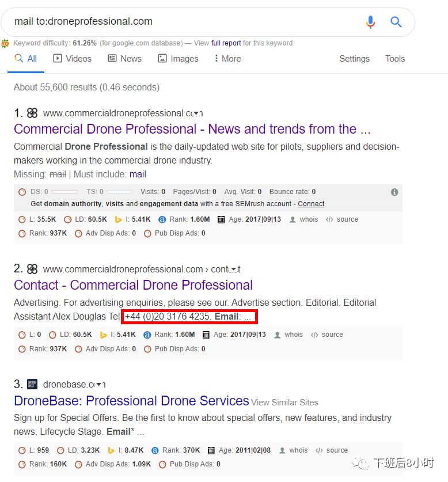448x482 pixels.
Task: Open the full report keyword link
Action: tap(226, 43)
